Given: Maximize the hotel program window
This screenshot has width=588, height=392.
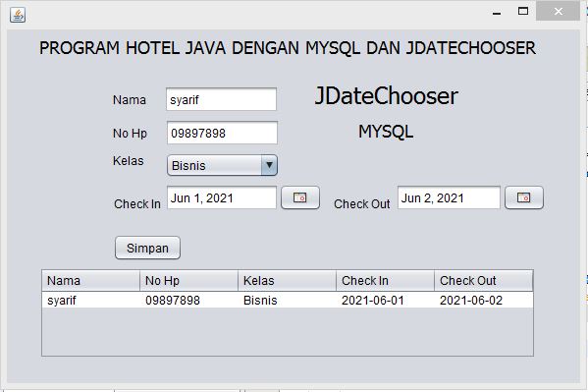Looking at the screenshot, I should pos(523,11).
